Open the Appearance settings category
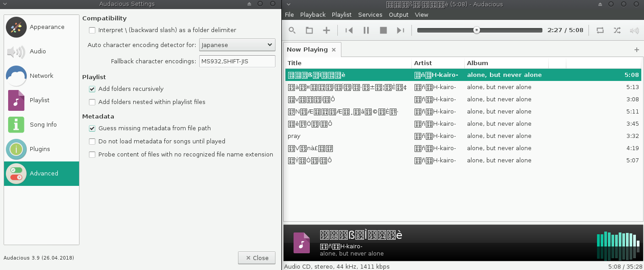 [x=42, y=27]
